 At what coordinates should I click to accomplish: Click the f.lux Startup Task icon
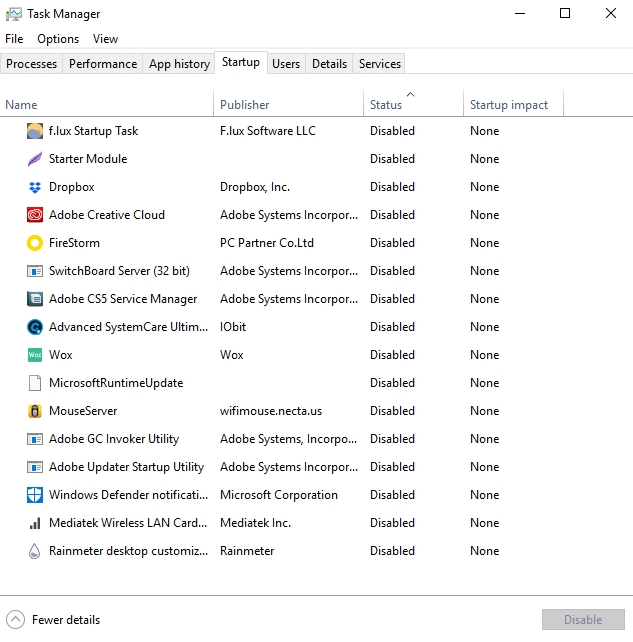35,131
